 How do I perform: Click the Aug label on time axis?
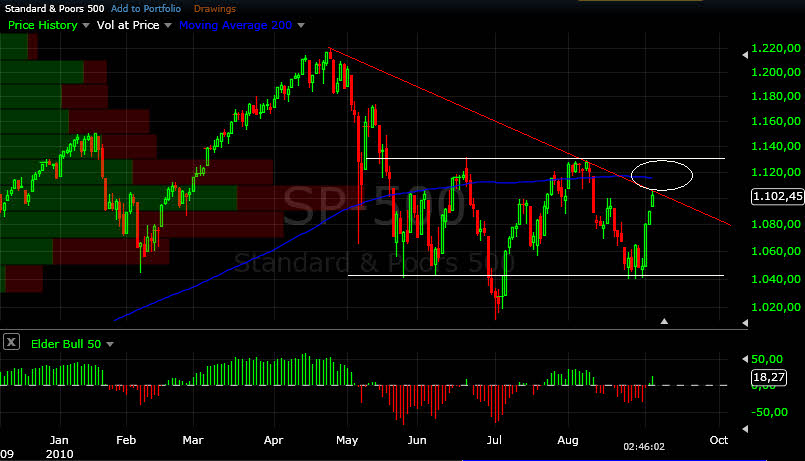coord(568,440)
